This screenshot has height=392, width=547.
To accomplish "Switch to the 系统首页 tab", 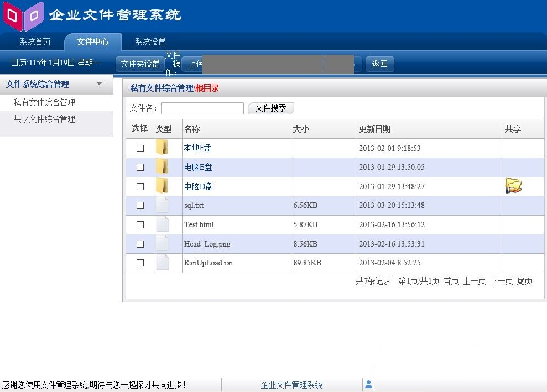I will click(x=35, y=42).
